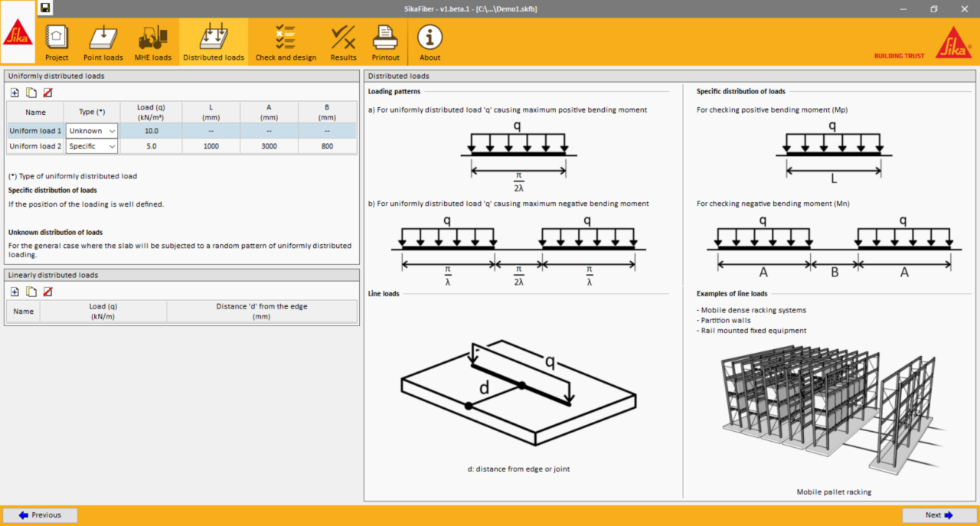Open the About information page

pos(430,43)
